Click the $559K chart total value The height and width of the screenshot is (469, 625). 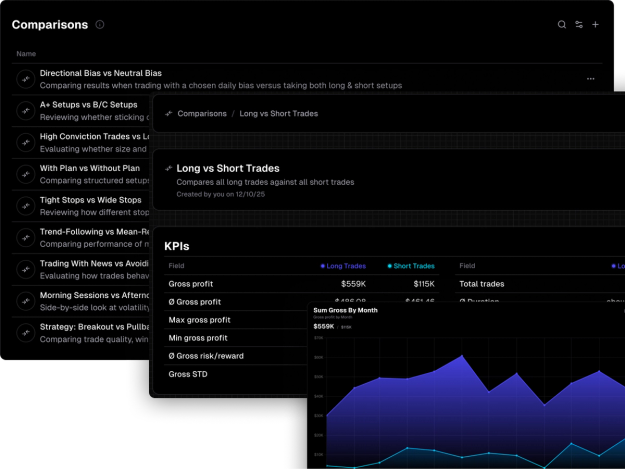(x=323, y=326)
